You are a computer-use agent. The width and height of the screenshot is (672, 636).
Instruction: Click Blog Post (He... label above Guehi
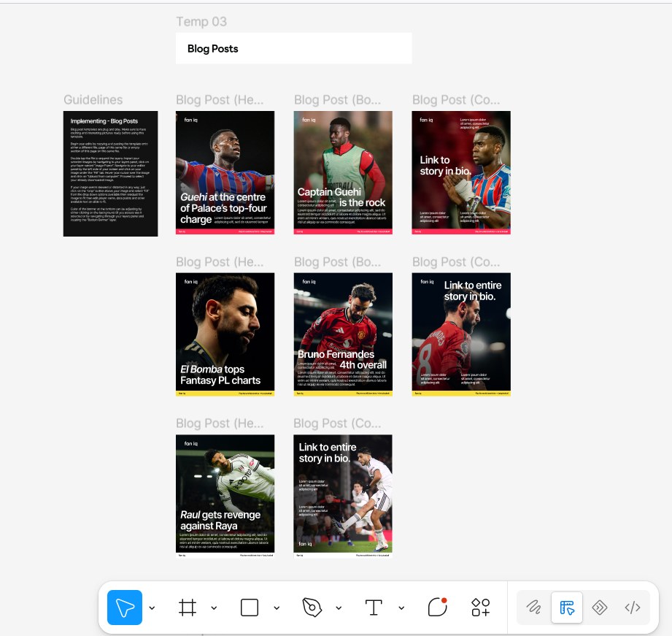[220, 99]
